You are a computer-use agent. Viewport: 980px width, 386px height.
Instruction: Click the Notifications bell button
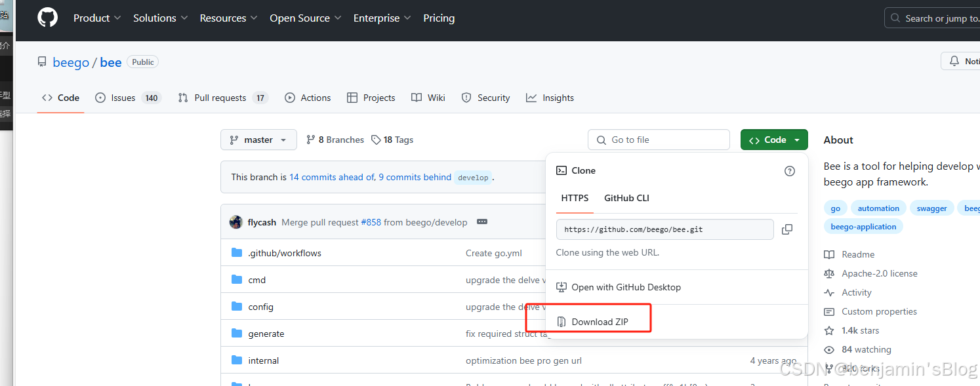point(961,61)
